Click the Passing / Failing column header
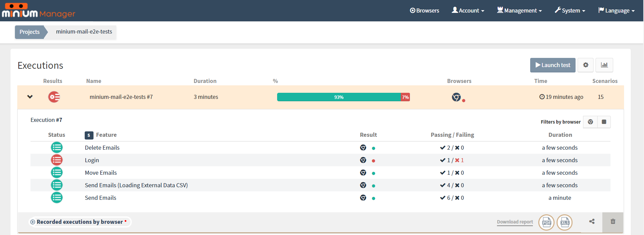 coord(452,135)
